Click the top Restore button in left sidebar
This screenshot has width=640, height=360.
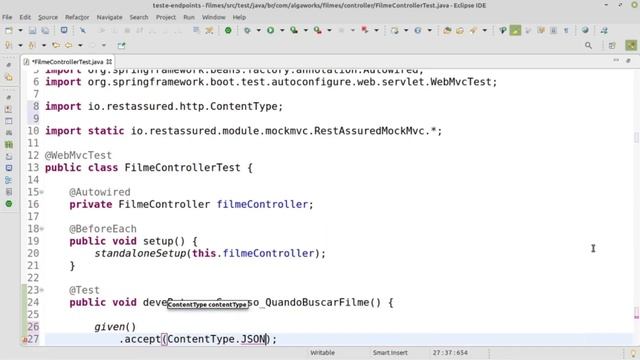9,65
